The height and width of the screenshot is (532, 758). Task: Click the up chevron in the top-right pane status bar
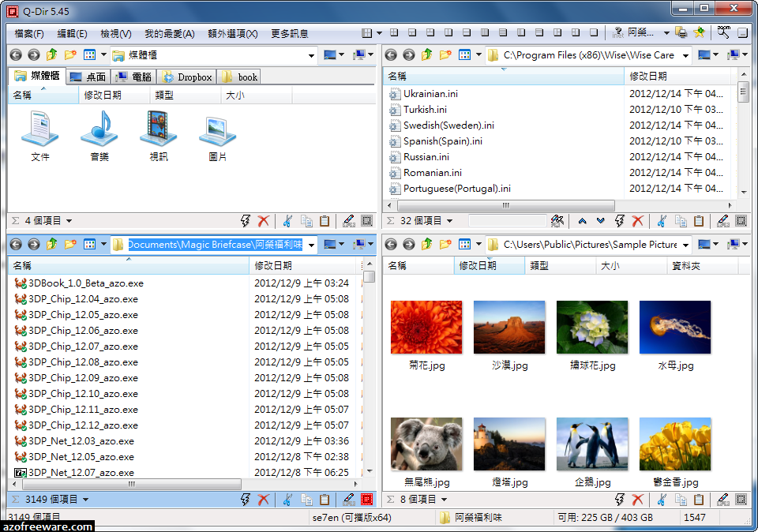[x=583, y=221]
